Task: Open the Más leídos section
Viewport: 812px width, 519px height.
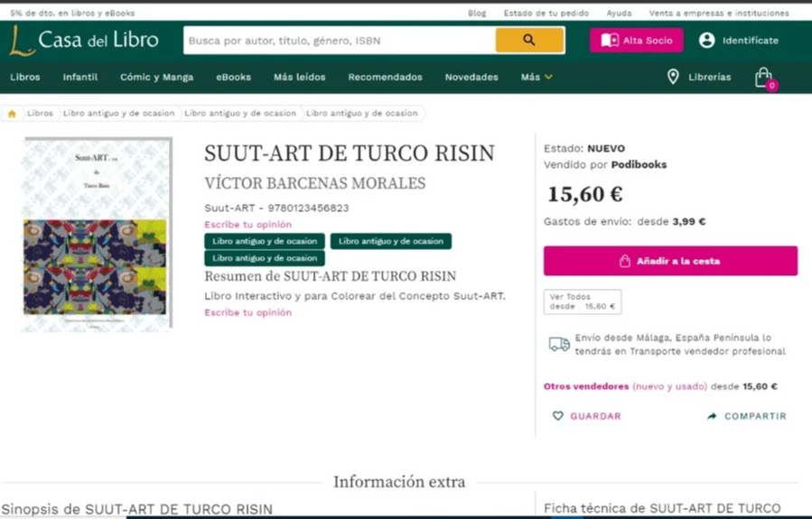Action: [x=299, y=77]
